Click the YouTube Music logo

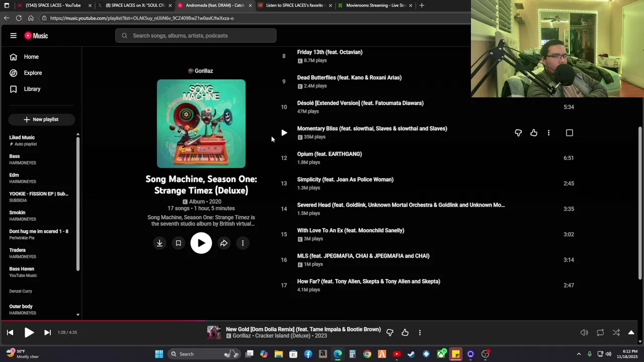click(36, 36)
